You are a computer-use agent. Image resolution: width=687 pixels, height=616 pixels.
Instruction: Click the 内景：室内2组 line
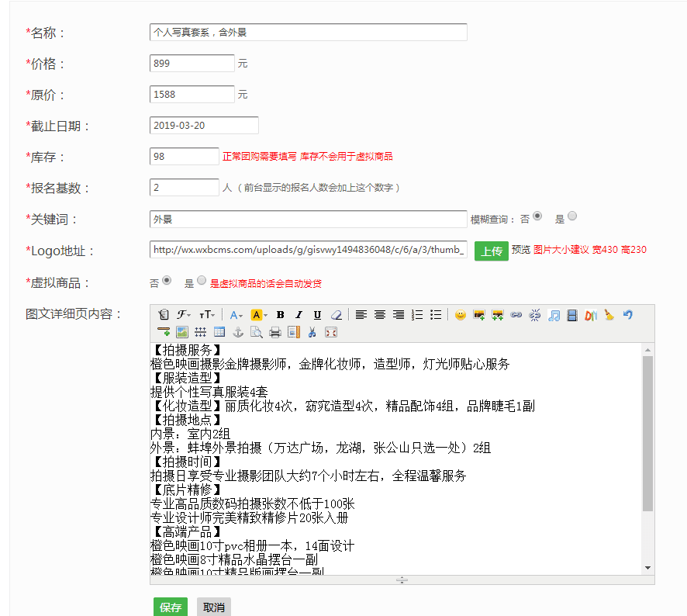tap(190, 434)
